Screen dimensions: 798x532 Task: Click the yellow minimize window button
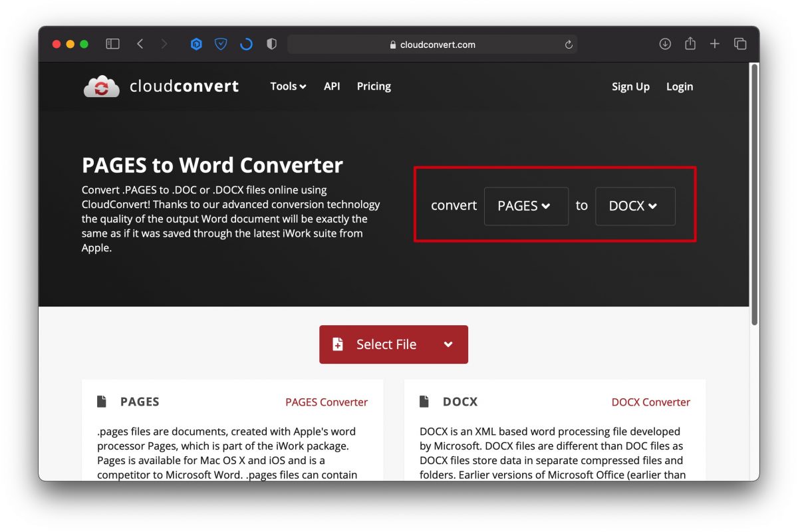pos(70,44)
